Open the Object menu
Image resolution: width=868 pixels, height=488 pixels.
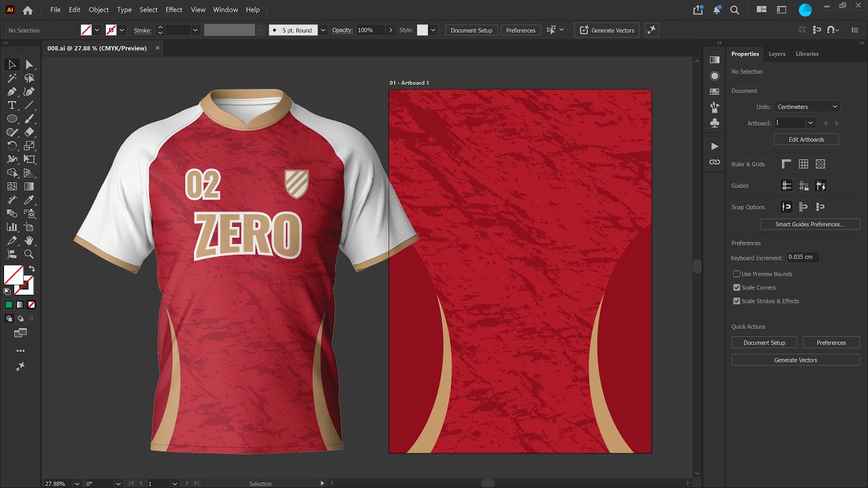98,9
